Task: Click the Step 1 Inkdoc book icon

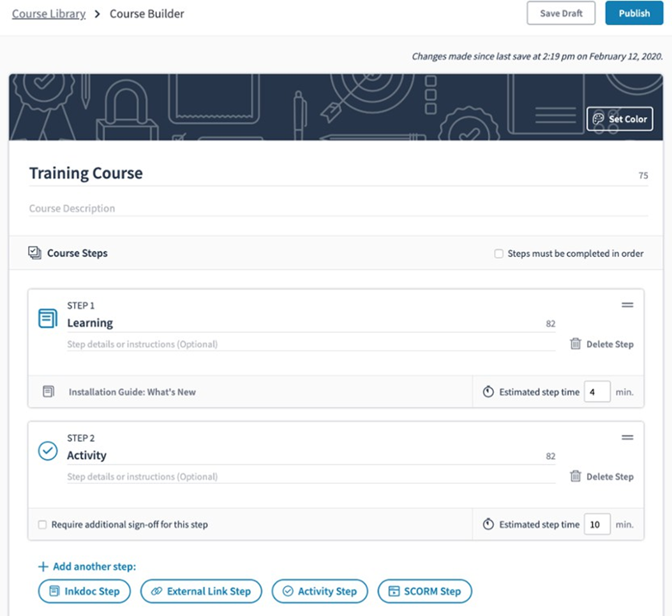Action: click(x=48, y=318)
